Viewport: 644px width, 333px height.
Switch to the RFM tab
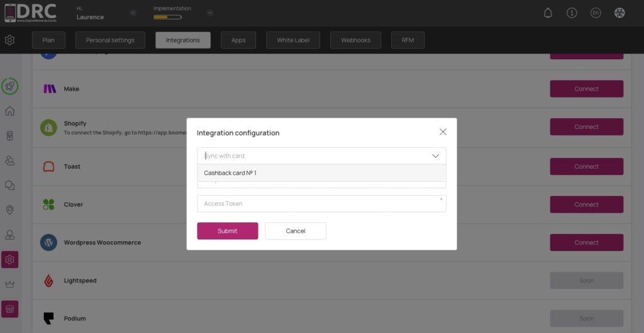click(408, 40)
